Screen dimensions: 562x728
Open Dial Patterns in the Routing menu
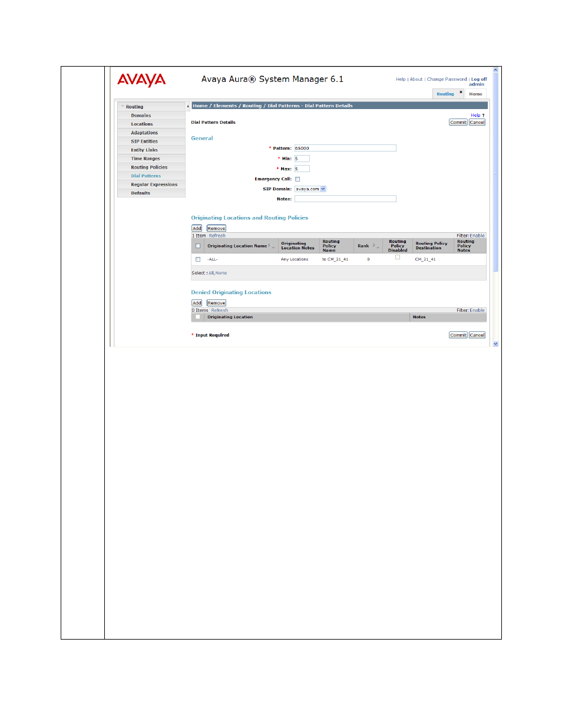(146, 176)
